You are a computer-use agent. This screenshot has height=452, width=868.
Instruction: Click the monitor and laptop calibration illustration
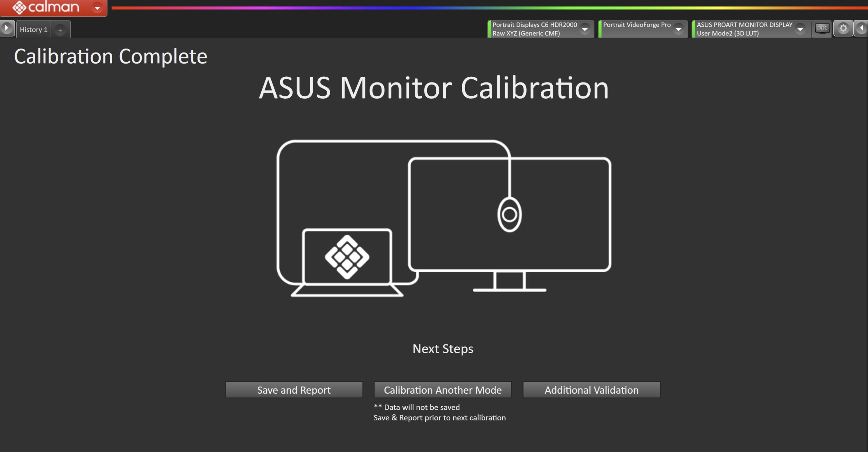point(444,218)
